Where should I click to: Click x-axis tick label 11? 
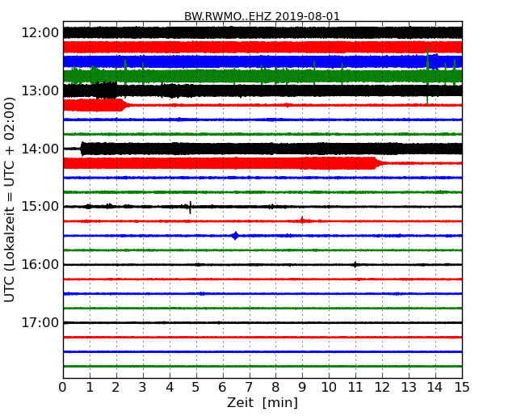click(x=355, y=387)
